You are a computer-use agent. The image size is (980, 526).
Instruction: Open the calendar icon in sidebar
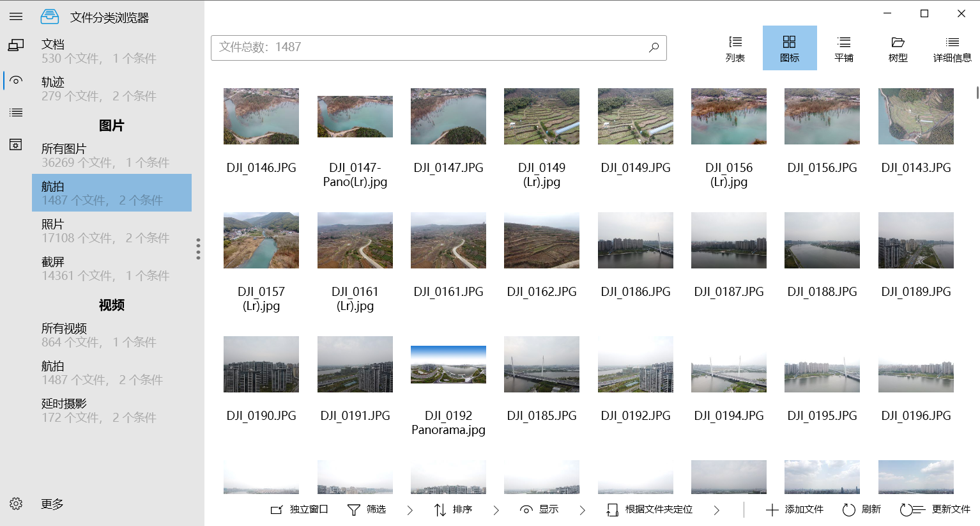[16, 144]
